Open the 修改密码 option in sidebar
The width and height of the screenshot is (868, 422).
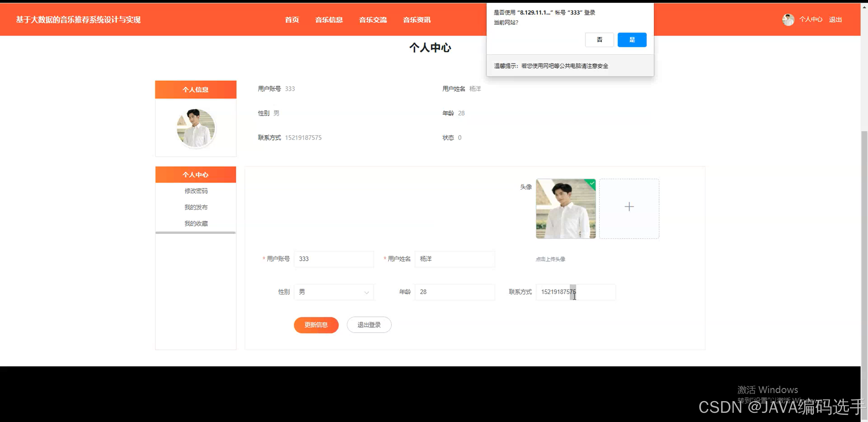point(196,191)
